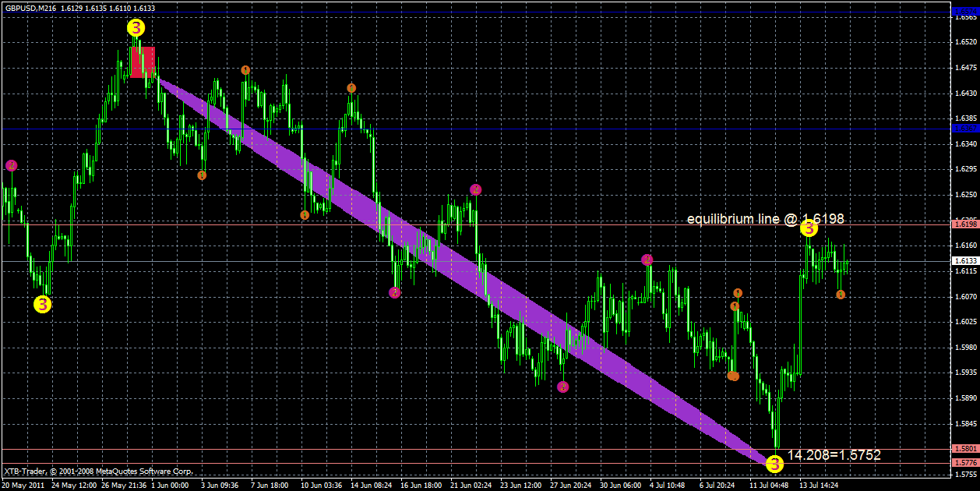Click the '30 Jun 06:00' time label
The image size is (980, 491).
[x=619, y=485]
